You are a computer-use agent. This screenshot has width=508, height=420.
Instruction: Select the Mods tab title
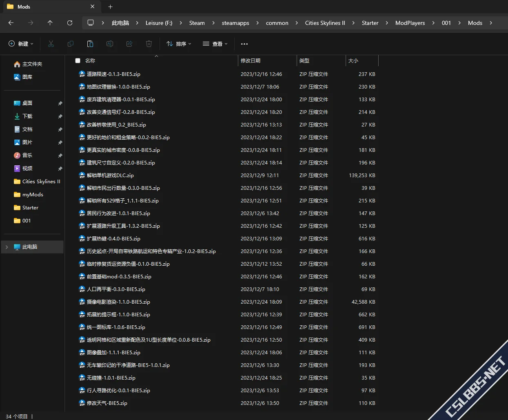(x=24, y=7)
